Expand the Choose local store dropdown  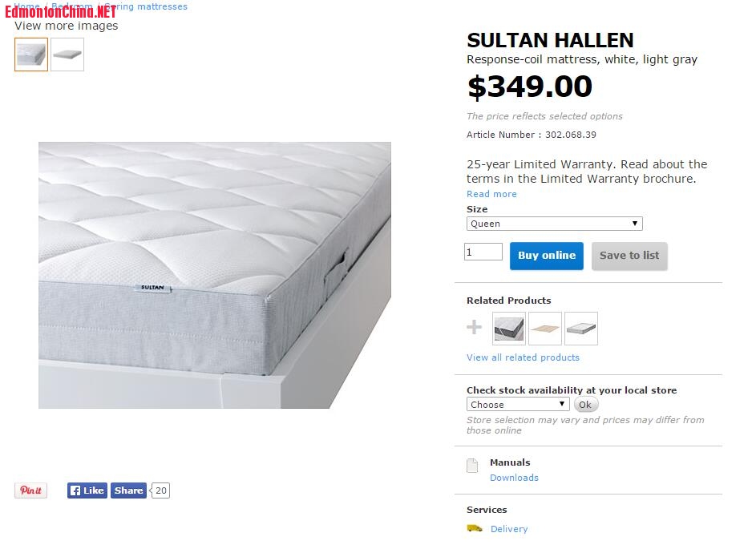(x=518, y=405)
